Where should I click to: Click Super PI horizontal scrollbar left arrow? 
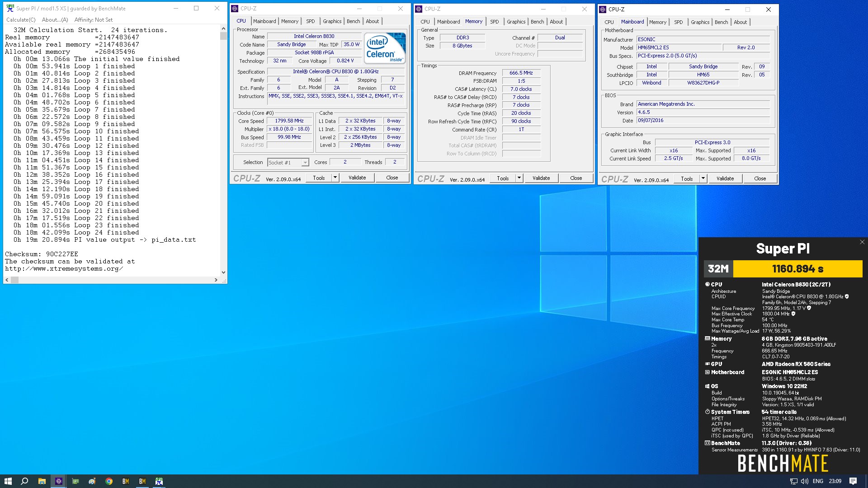(x=7, y=280)
